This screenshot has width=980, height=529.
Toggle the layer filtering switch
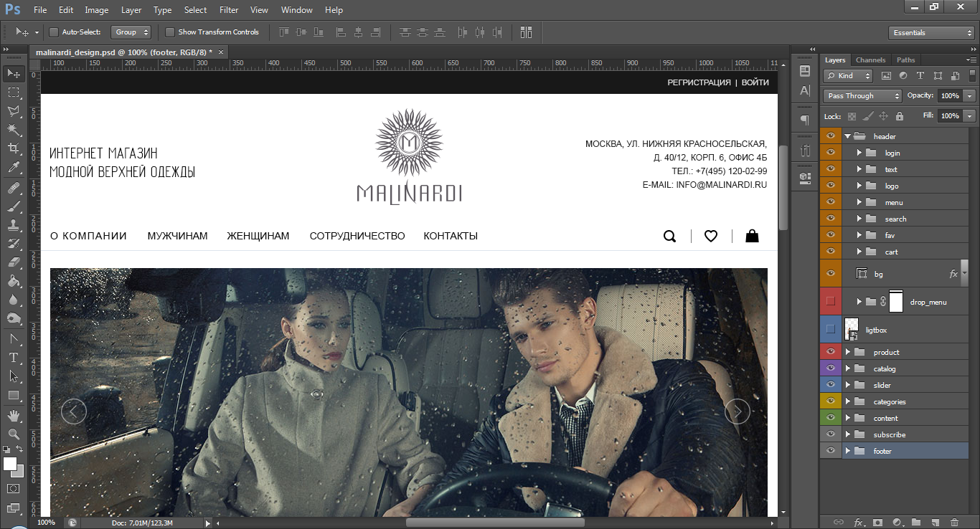coord(972,75)
